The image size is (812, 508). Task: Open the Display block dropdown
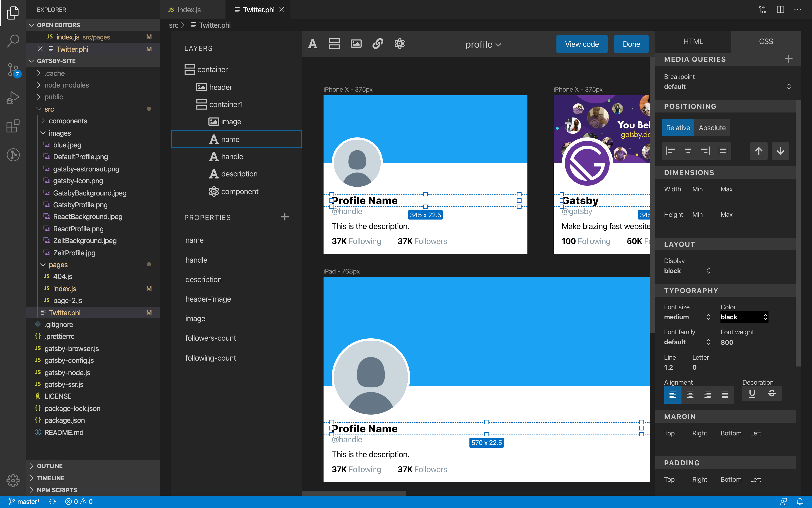click(687, 271)
